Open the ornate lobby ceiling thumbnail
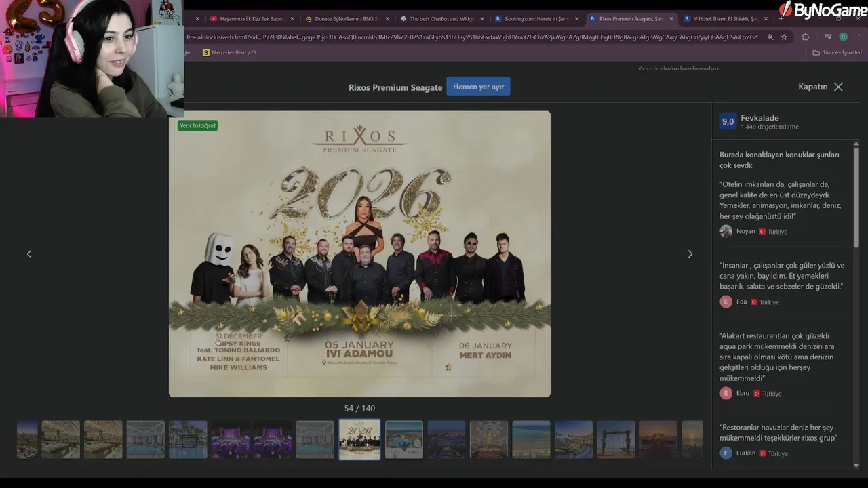Viewport: 868px width, 488px height. click(x=489, y=439)
